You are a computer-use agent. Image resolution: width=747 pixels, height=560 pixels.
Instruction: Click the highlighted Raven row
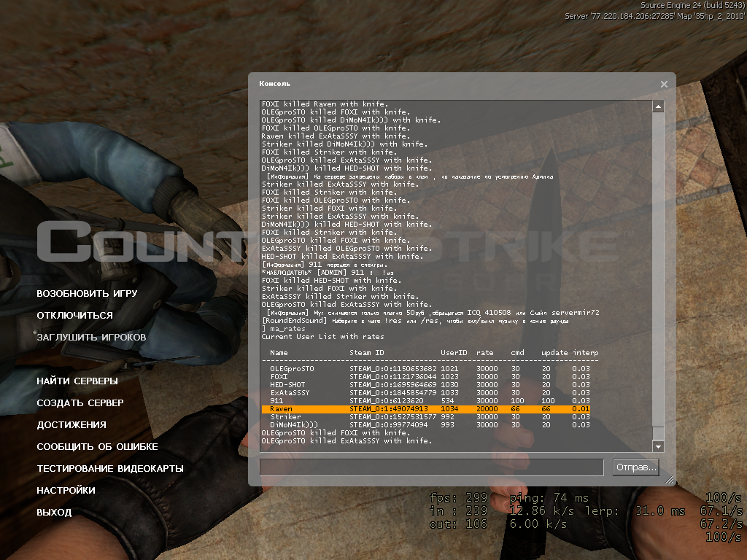click(x=426, y=408)
